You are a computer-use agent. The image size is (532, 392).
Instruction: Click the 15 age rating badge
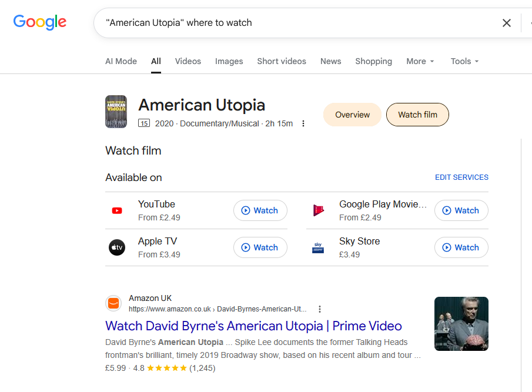[x=144, y=123]
